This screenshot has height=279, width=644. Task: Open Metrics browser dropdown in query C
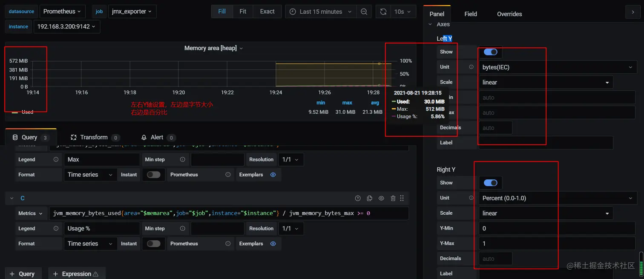coord(31,213)
